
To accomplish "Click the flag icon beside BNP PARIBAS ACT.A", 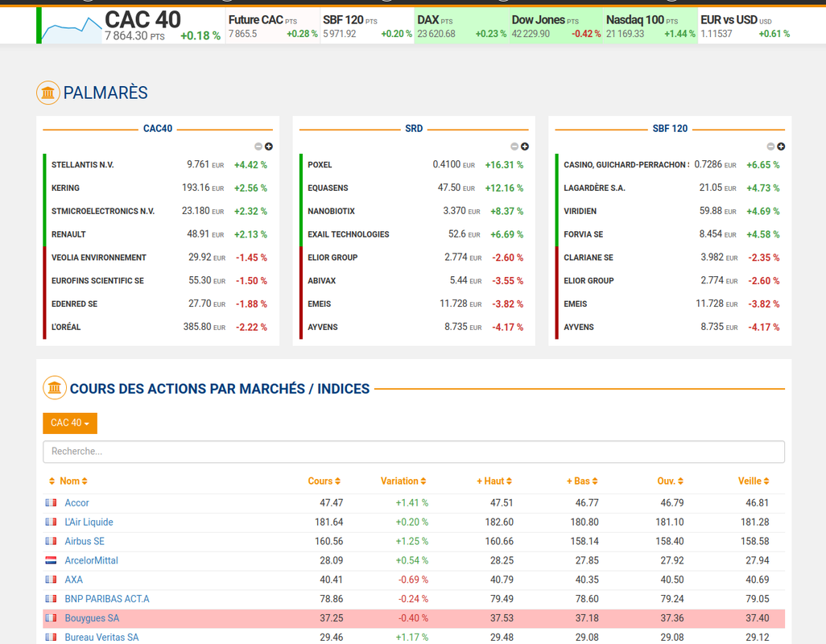I will (x=51, y=599).
